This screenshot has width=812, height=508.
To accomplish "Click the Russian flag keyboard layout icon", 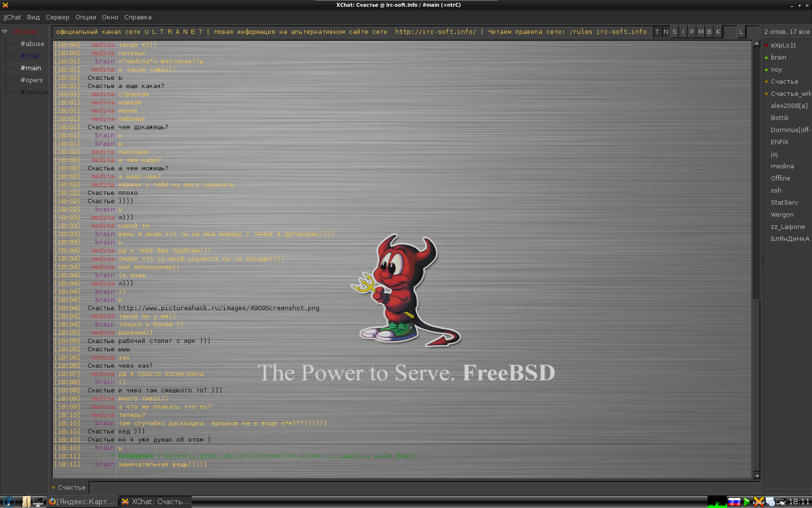I will (734, 502).
